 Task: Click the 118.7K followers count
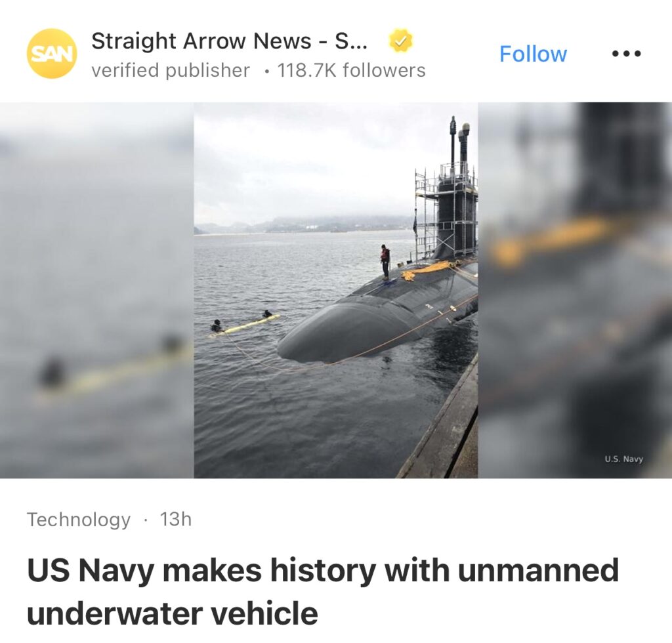click(x=352, y=70)
